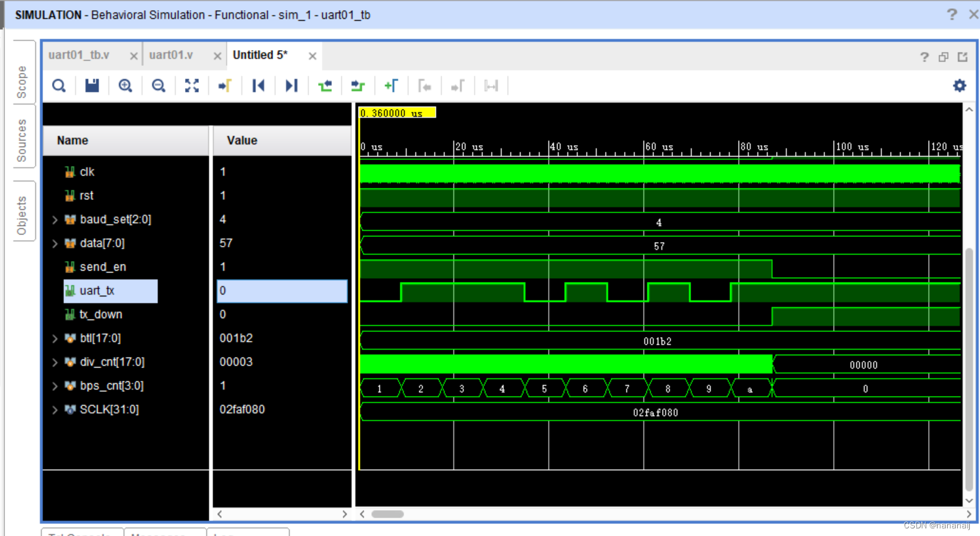Click the div_cnt value 00003
Viewport: 980px width, 536px height.
(x=236, y=362)
